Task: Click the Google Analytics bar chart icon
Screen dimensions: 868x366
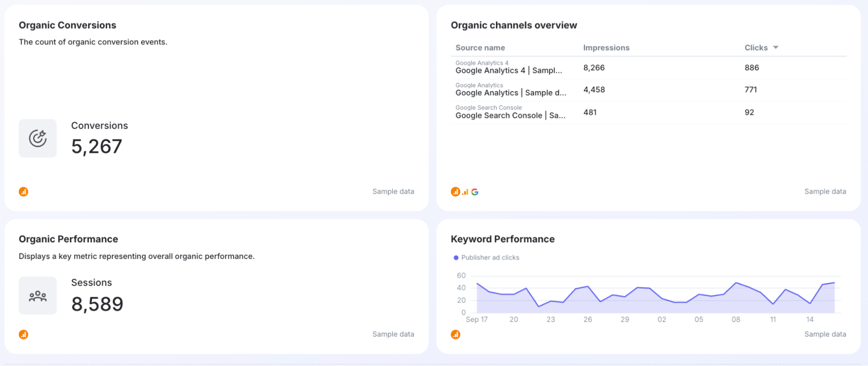Action: (465, 192)
